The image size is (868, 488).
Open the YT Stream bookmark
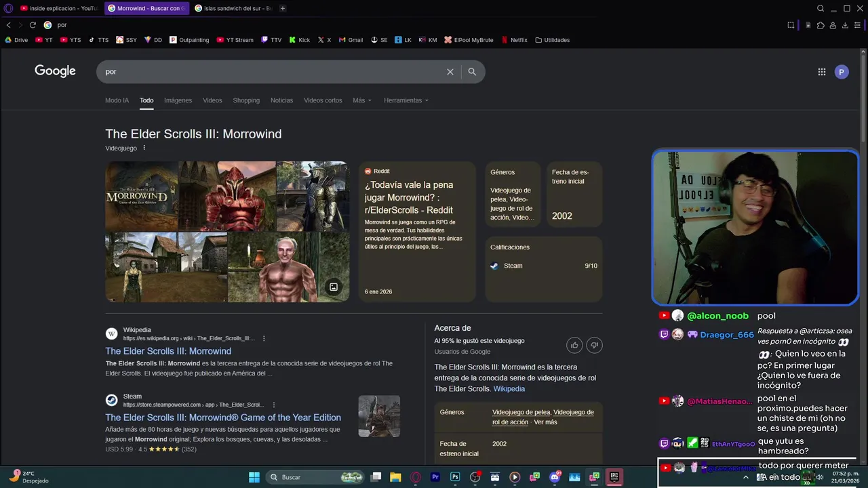235,40
